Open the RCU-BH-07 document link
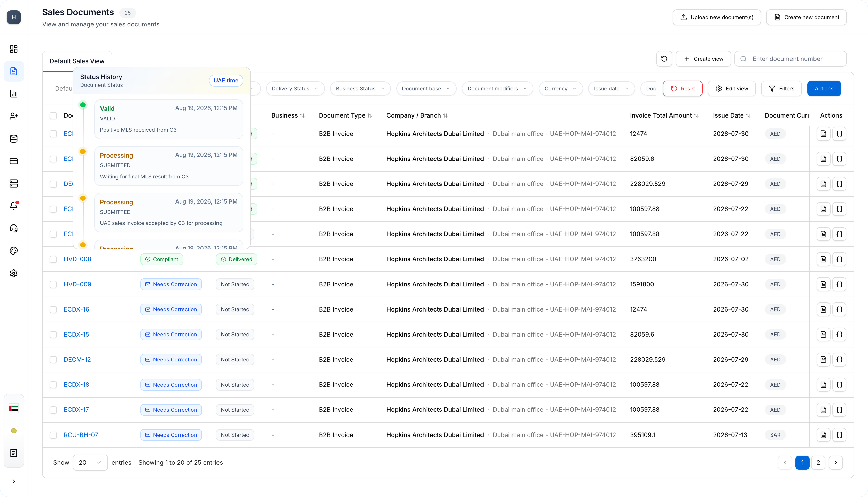868x497 pixels. click(x=81, y=435)
